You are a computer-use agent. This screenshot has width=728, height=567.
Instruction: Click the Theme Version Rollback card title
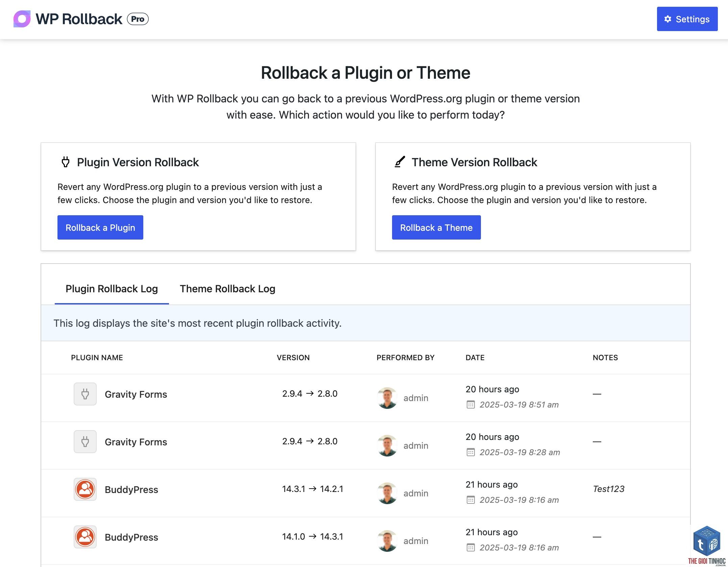[474, 162]
